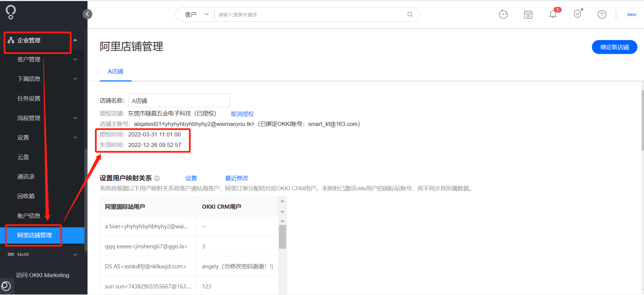Click the 设置 link for user mapping
The width and height of the screenshot is (644, 295).
click(x=191, y=178)
